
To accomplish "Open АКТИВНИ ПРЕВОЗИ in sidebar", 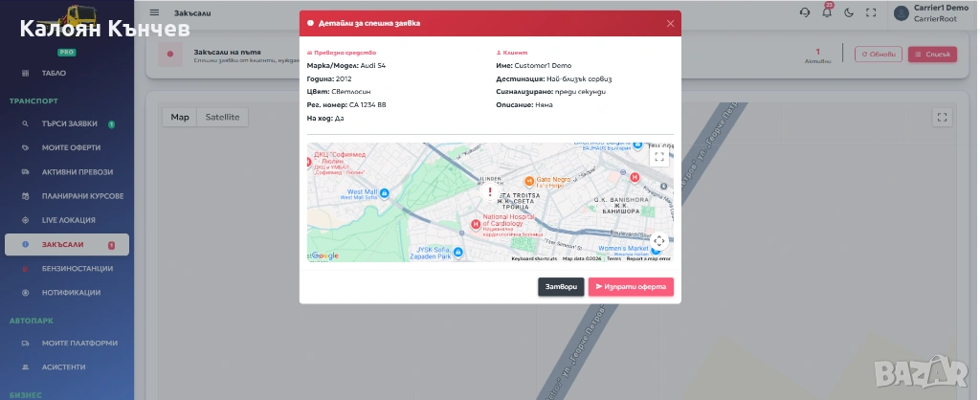I will tap(67, 172).
